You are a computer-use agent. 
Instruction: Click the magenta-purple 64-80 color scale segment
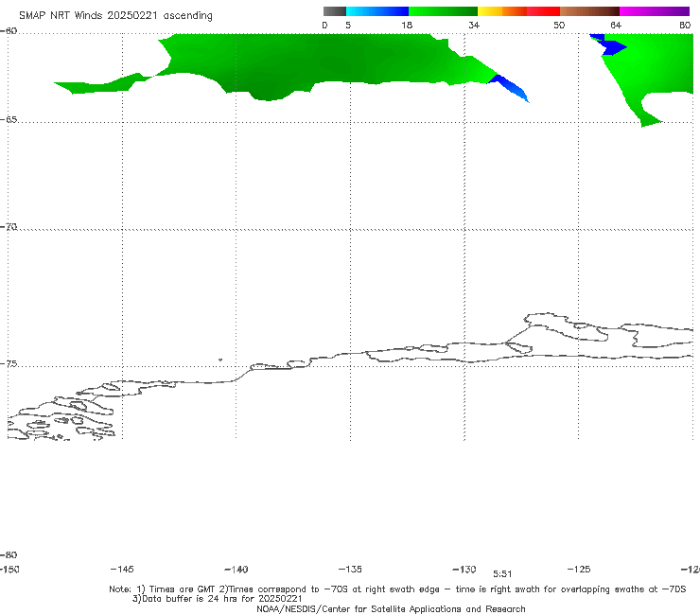click(x=655, y=11)
